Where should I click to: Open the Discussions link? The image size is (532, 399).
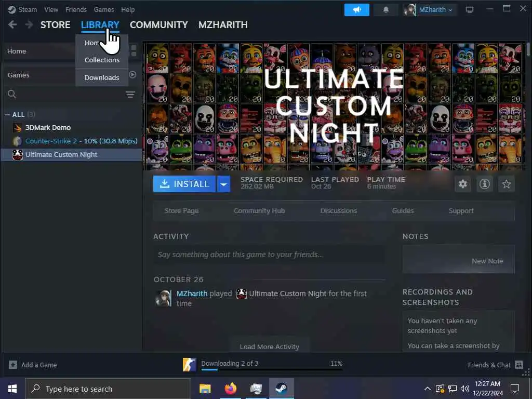[x=339, y=211]
